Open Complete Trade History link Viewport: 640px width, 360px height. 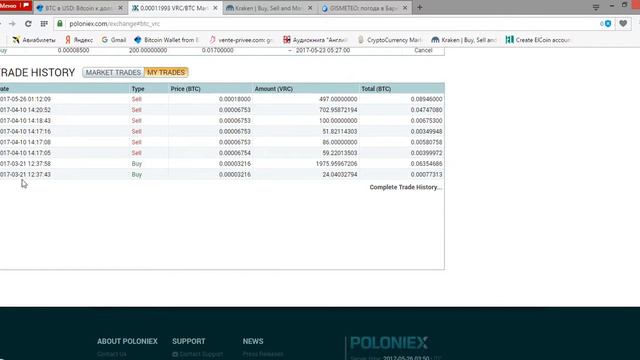point(406,187)
